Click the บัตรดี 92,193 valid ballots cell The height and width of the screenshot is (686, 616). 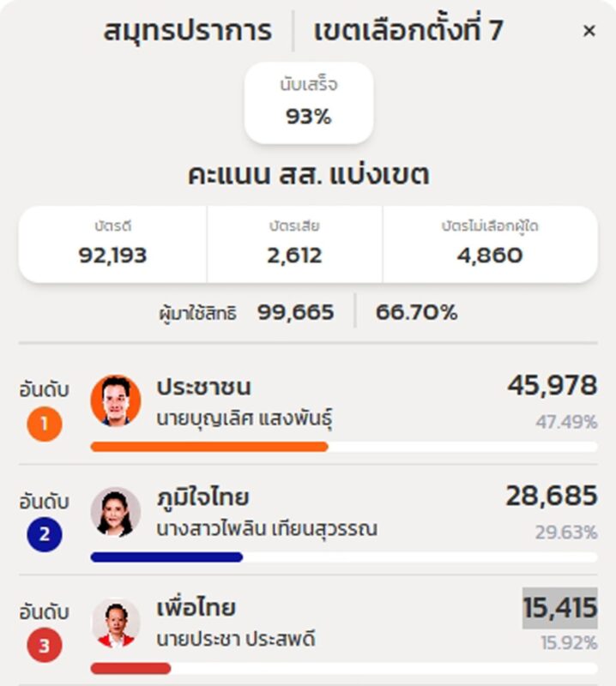point(113,244)
